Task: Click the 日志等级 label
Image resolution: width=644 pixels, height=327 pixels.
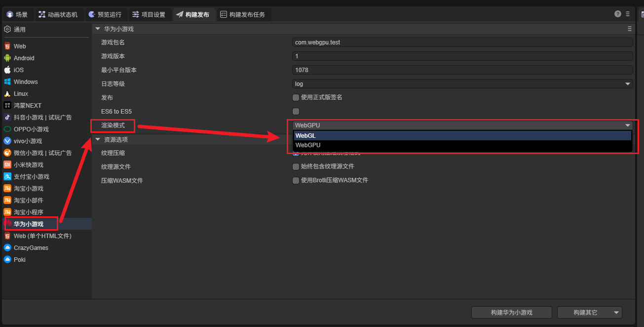Action: click(113, 84)
